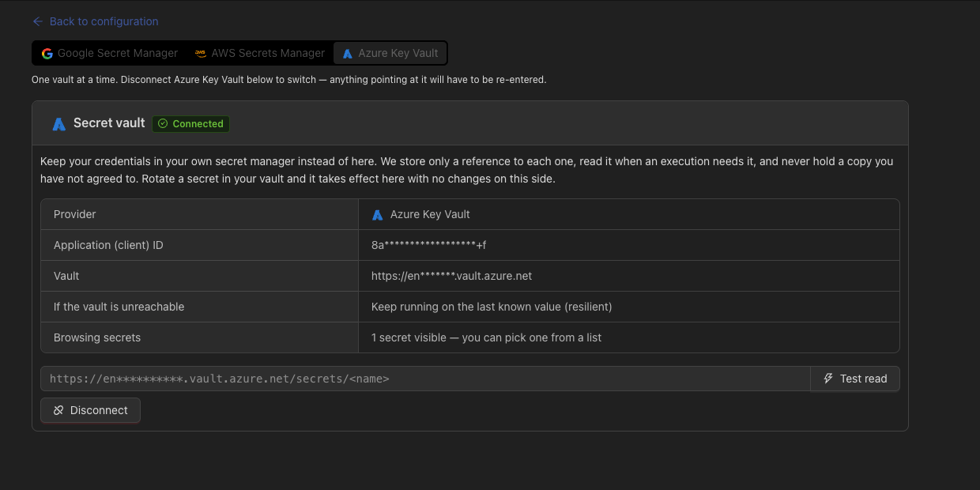Image resolution: width=980 pixels, height=490 pixels.
Task: Go back via 'Back to configuration' link
Action: (95, 21)
